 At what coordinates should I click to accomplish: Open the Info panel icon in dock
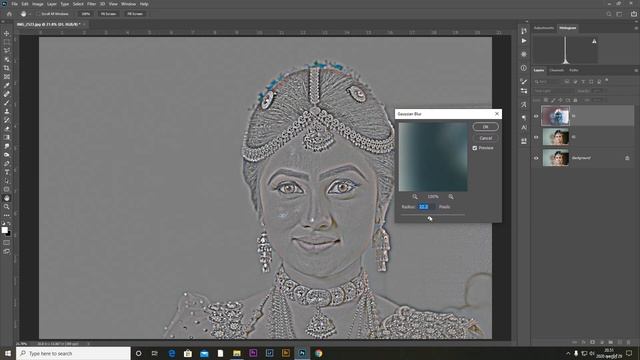pos(524,68)
